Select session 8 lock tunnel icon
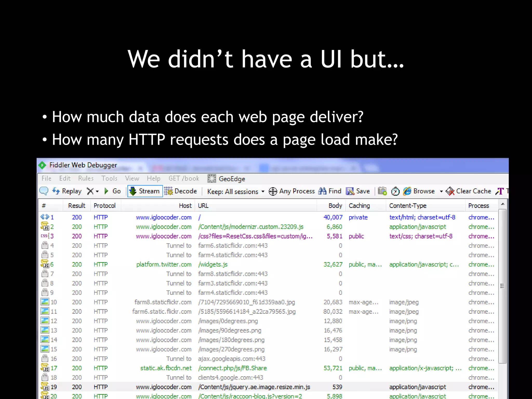532x399 pixels. (x=45, y=283)
